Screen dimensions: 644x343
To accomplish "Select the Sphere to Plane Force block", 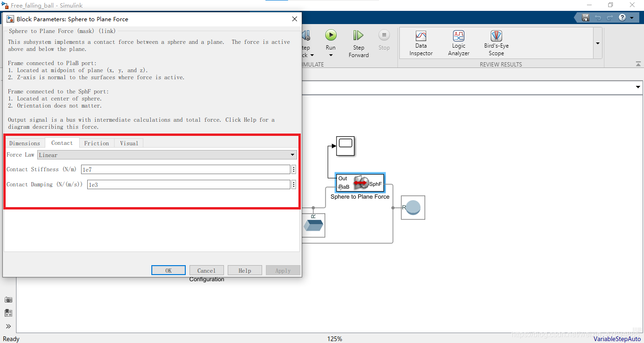I will pyautogui.click(x=360, y=182).
